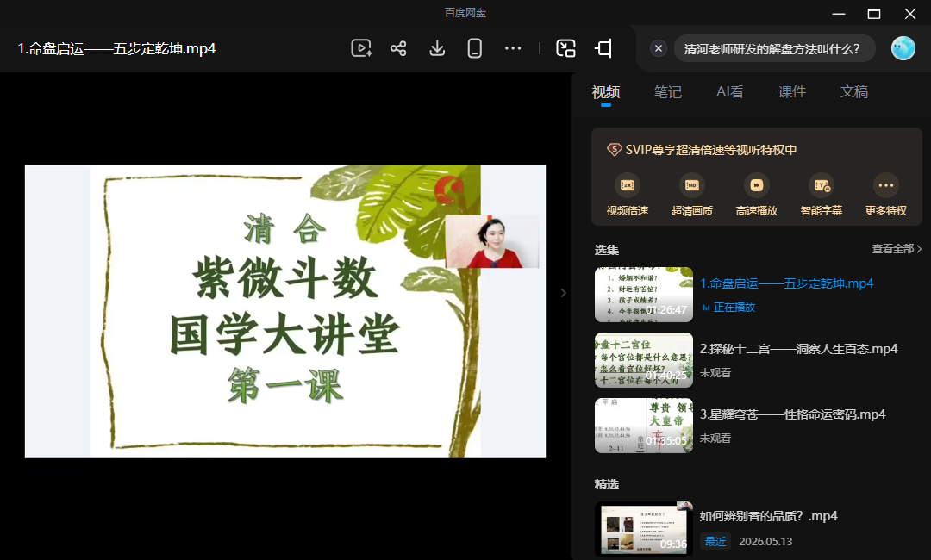The height and width of the screenshot is (560, 931).
Task: Click the 精选 section heading
Action: pyautogui.click(x=606, y=484)
